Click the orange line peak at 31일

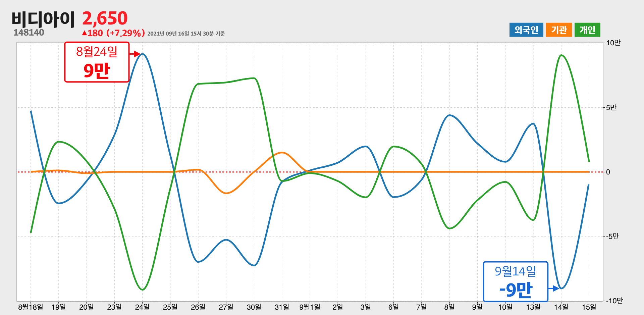pyautogui.click(x=282, y=153)
